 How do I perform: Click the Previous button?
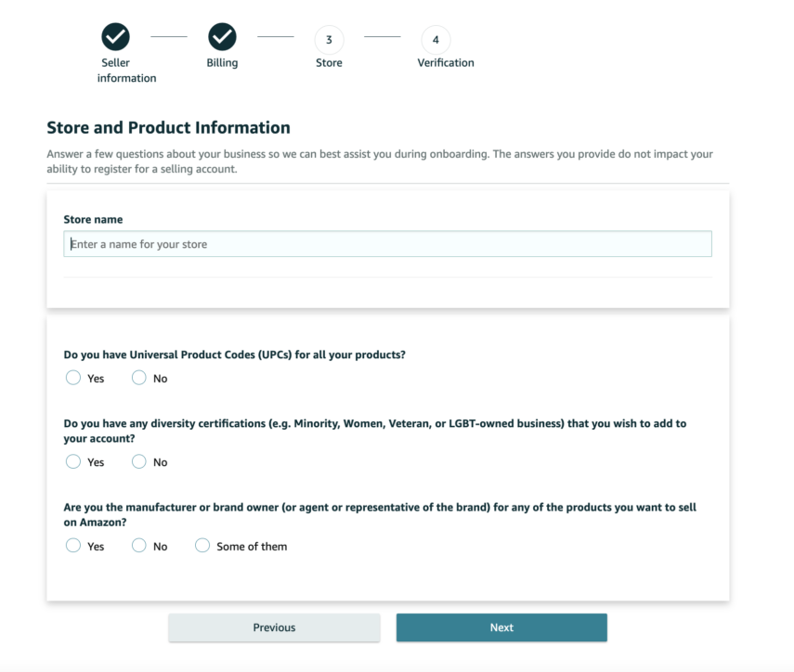coord(274,627)
